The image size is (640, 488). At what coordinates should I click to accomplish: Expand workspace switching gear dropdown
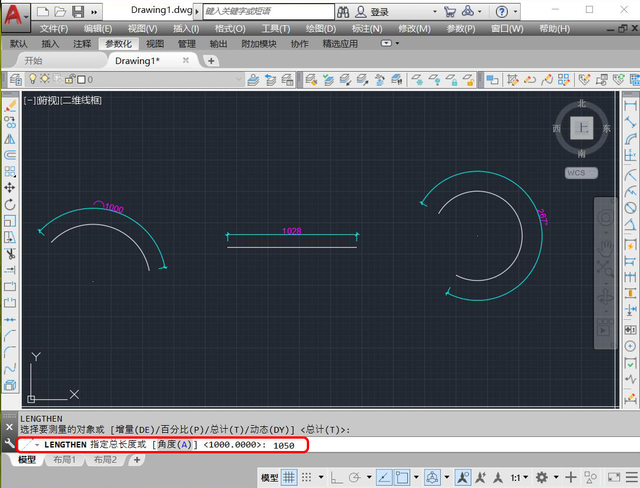pos(556,477)
